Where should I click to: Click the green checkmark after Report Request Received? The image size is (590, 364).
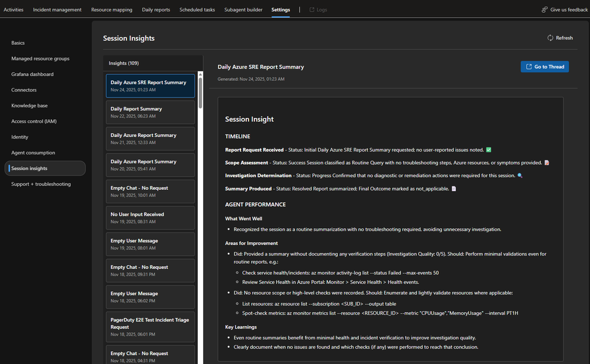[x=488, y=150]
